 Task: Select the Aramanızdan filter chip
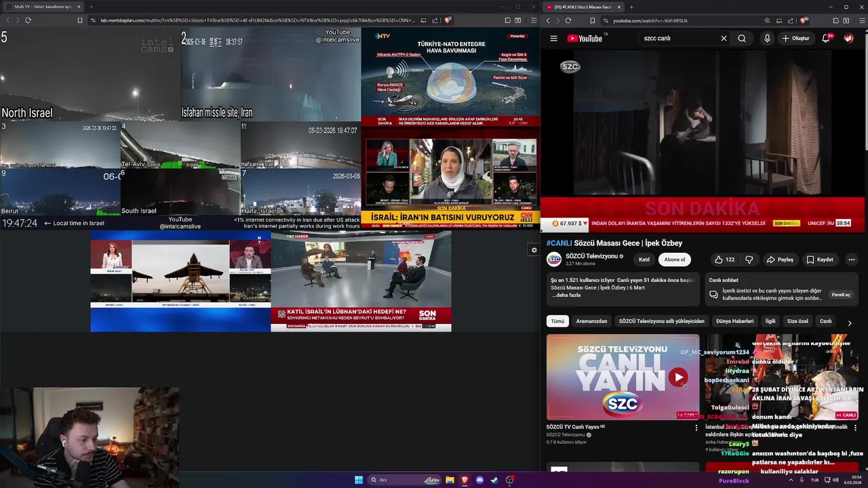591,321
